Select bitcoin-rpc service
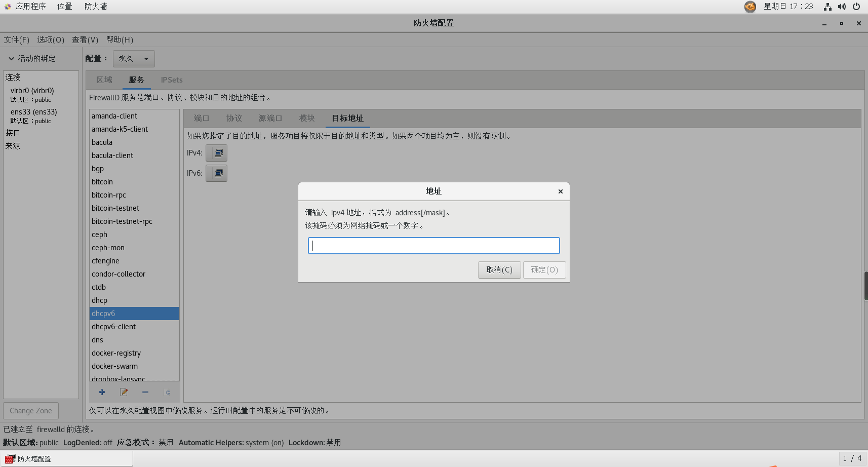Image resolution: width=868 pixels, height=467 pixels. pyautogui.click(x=134, y=195)
